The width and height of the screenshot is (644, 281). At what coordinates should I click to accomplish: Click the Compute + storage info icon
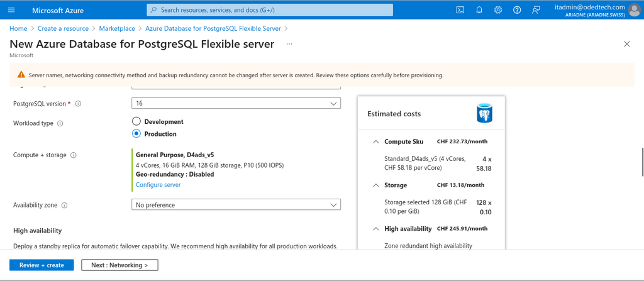point(74,155)
